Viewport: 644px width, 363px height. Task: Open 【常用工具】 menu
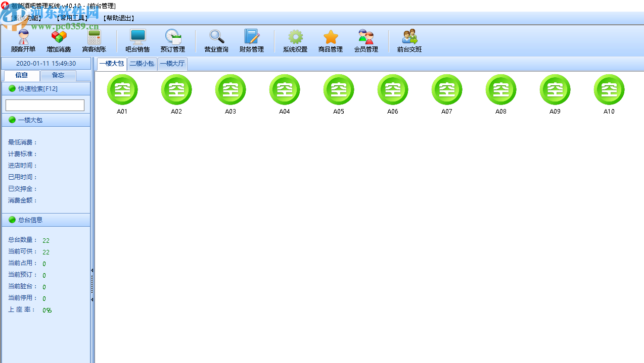(73, 18)
